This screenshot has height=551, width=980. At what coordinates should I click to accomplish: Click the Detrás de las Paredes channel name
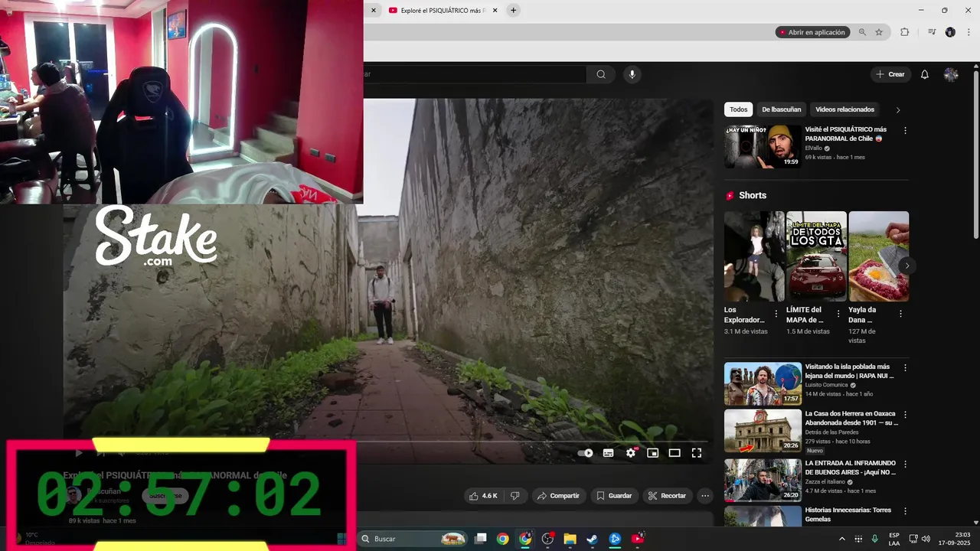[832, 432]
